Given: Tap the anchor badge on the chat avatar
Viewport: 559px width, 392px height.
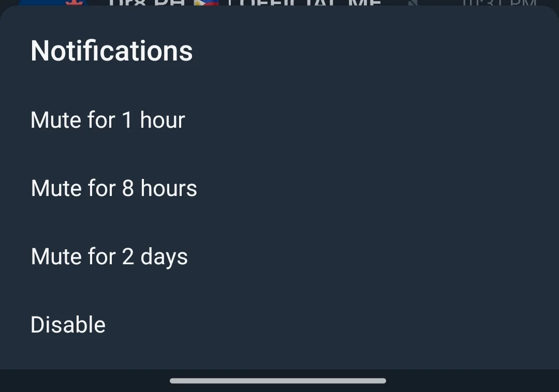Looking at the screenshot, I should click(74, 3).
